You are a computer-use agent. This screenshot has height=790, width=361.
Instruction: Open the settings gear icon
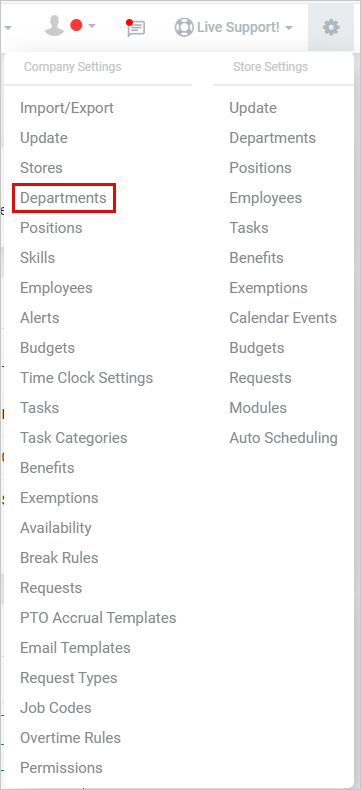331,27
